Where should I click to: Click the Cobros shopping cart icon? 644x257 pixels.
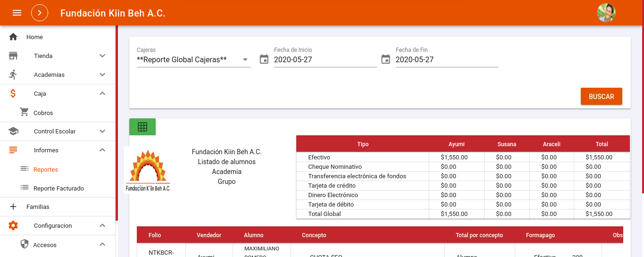(x=25, y=112)
